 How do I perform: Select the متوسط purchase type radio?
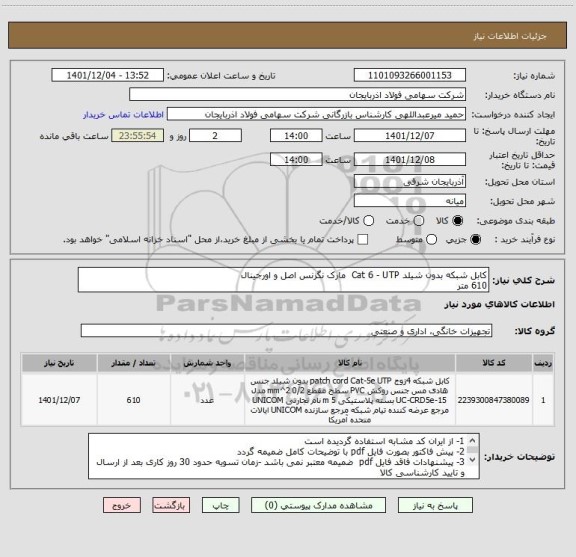point(431,240)
